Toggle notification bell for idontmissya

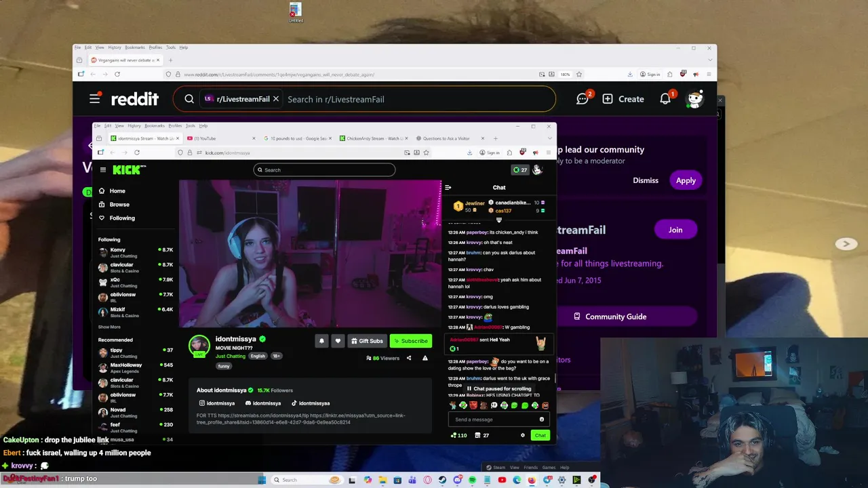tap(321, 341)
